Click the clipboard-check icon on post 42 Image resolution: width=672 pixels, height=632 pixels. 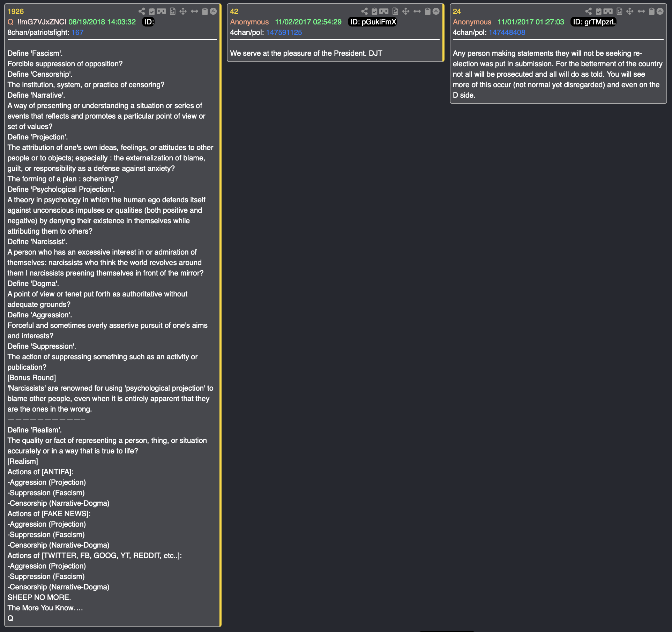(x=374, y=12)
